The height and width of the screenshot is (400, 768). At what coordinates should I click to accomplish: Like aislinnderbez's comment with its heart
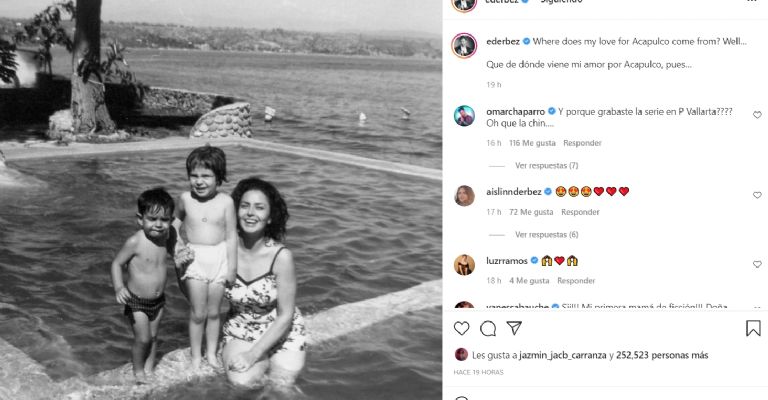757,195
